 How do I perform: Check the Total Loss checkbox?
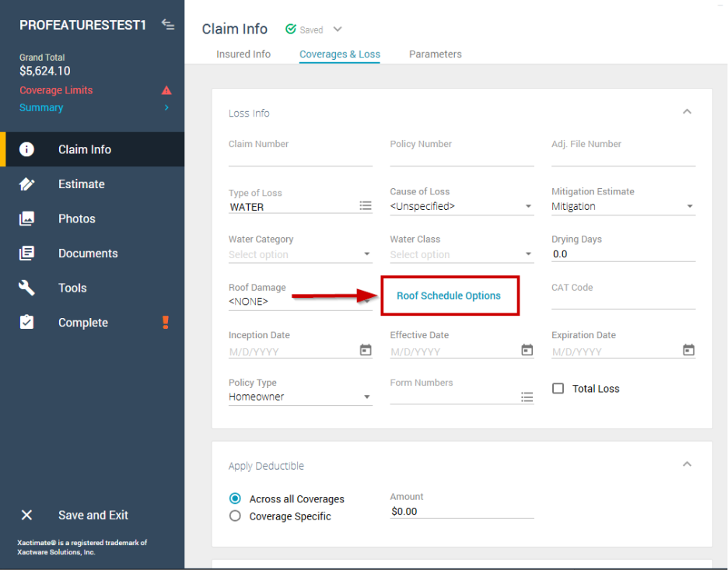(558, 389)
